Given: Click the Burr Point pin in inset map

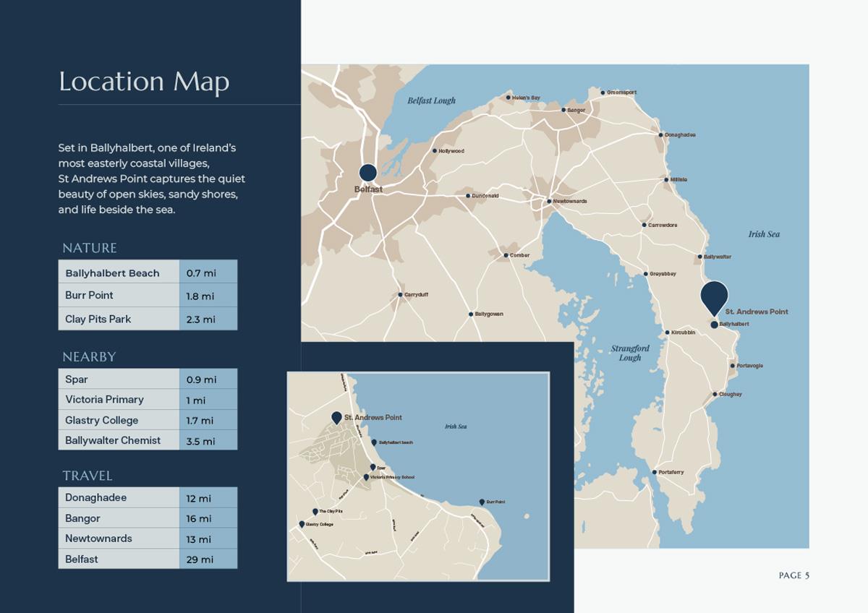Looking at the screenshot, I should pos(482,502).
